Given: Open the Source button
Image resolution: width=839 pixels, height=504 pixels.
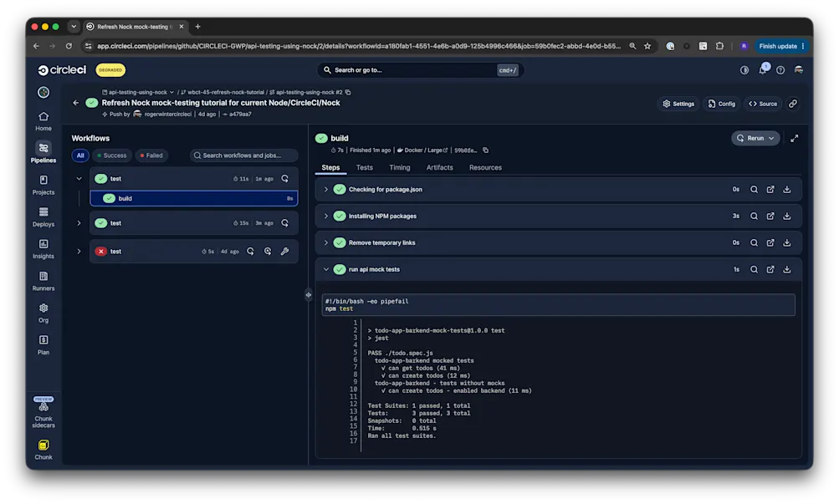Looking at the screenshot, I should (x=763, y=104).
